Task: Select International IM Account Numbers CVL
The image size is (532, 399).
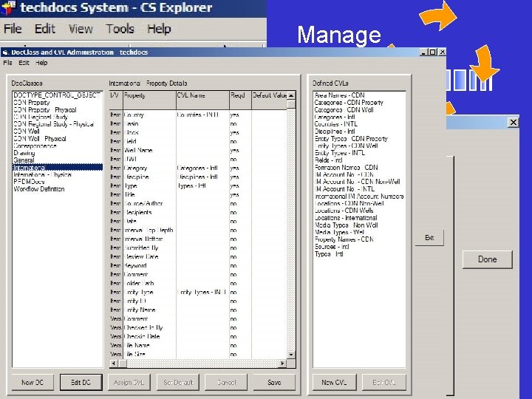Action: [x=359, y=197]
